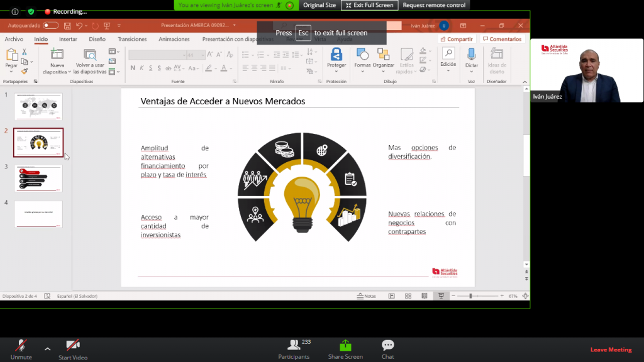Toggle Negrita bold N button
644x362 pixels.
(133, 68)
